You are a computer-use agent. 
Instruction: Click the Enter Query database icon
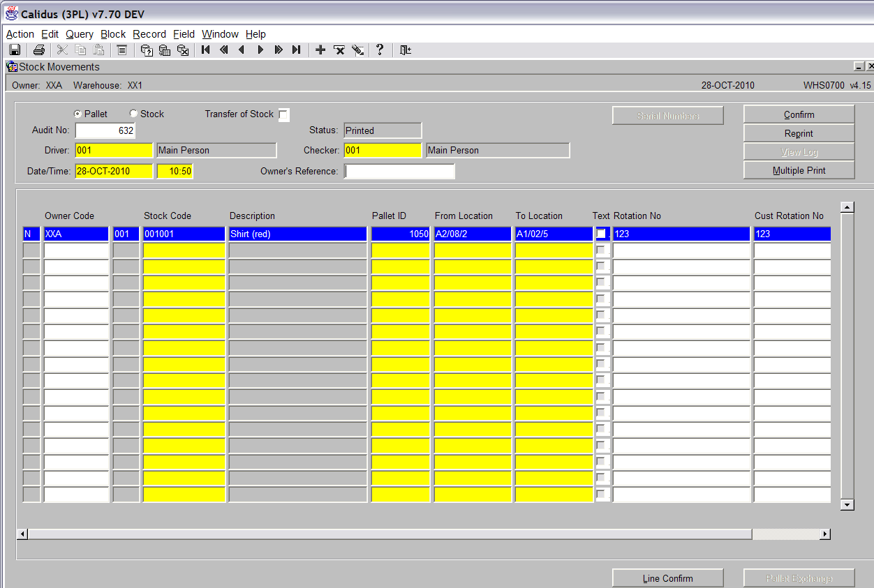147,50
